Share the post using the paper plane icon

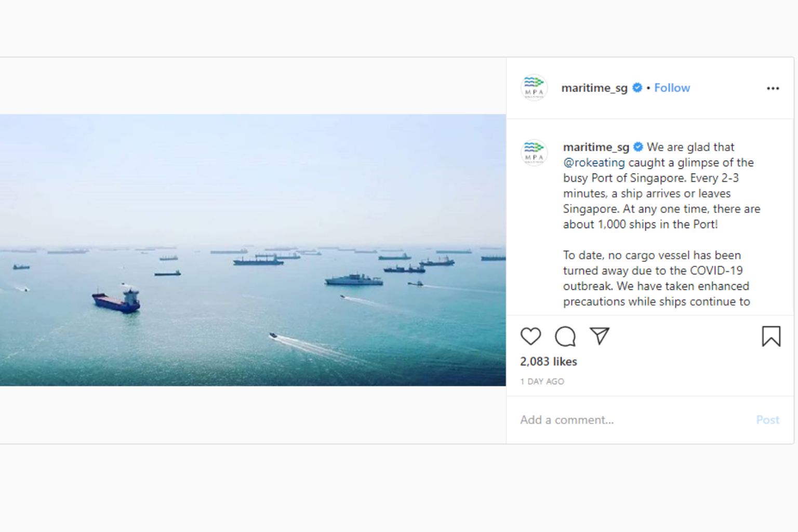point(600,336)
